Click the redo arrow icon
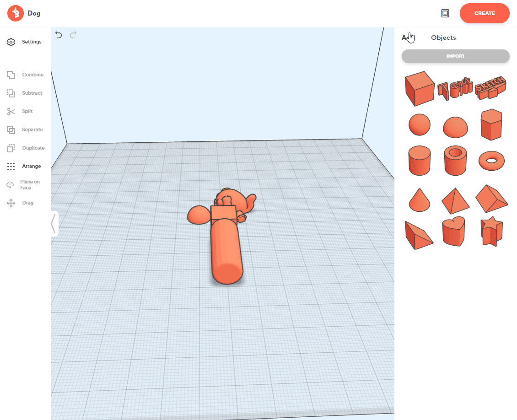This screenshot has width=517, height=420. [x=73, y=35]
